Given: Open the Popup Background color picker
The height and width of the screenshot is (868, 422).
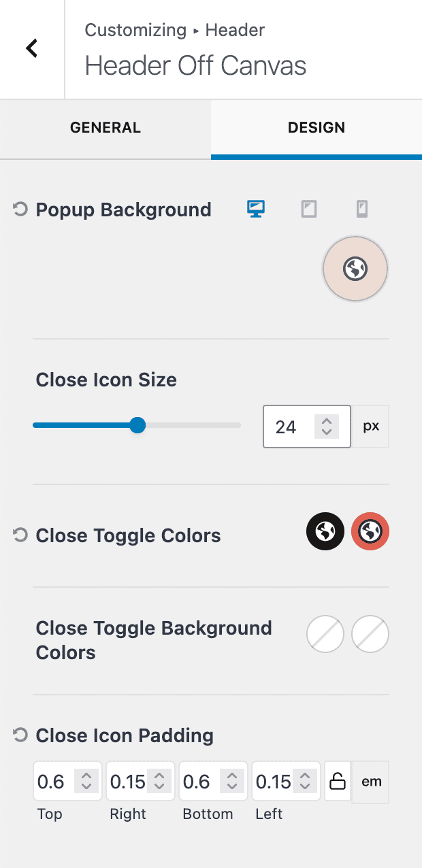Looking at the screenshot, I should tap(355, 268).
